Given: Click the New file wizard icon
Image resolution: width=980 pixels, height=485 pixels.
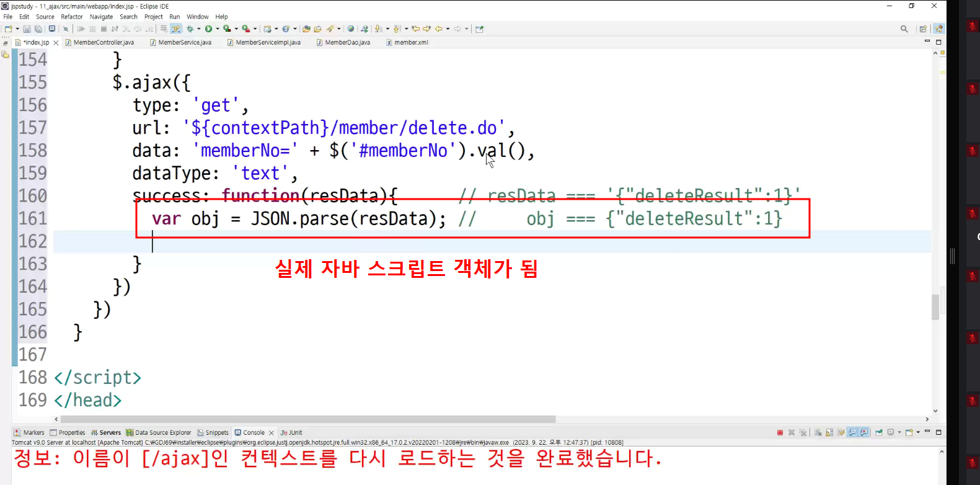Looking at the screenshot, I should tap(8, 29).
